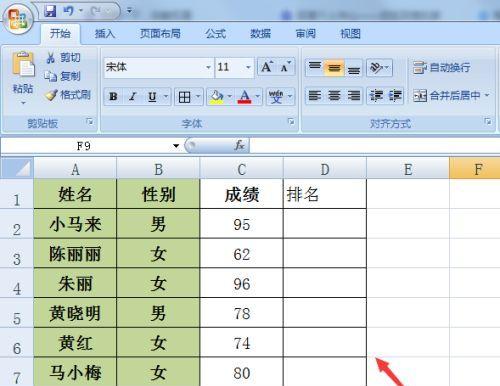
Task: Expand the 粘贴 paste options arrow
Action: [x=23, y=102]
